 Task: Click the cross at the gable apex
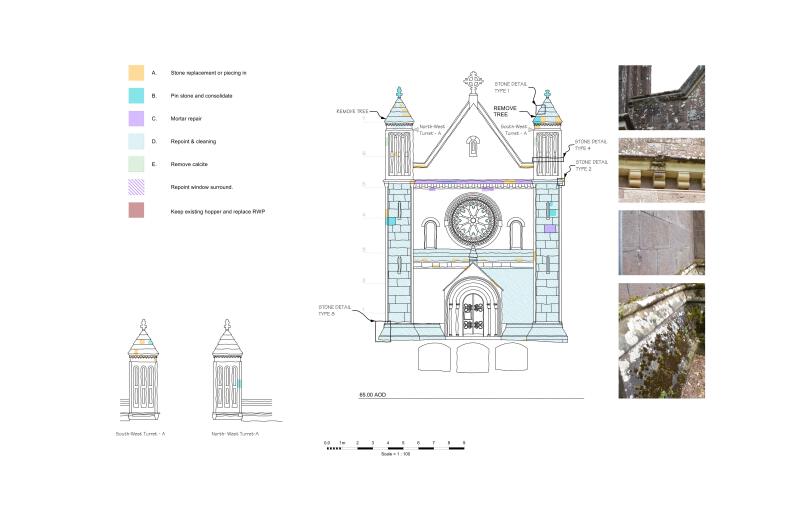(473, 82)
